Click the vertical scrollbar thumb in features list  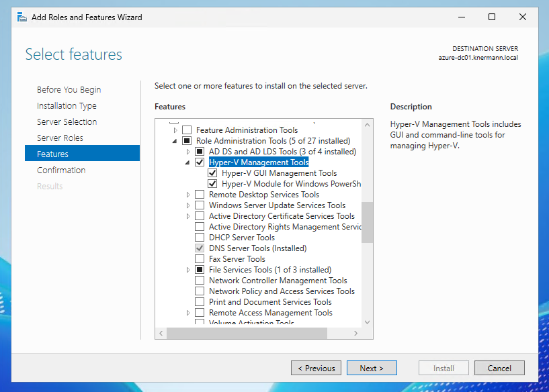pos(367,222)
